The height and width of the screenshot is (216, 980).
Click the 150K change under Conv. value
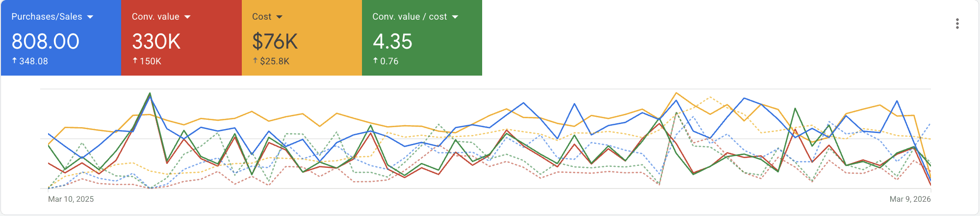click(151, 61)
